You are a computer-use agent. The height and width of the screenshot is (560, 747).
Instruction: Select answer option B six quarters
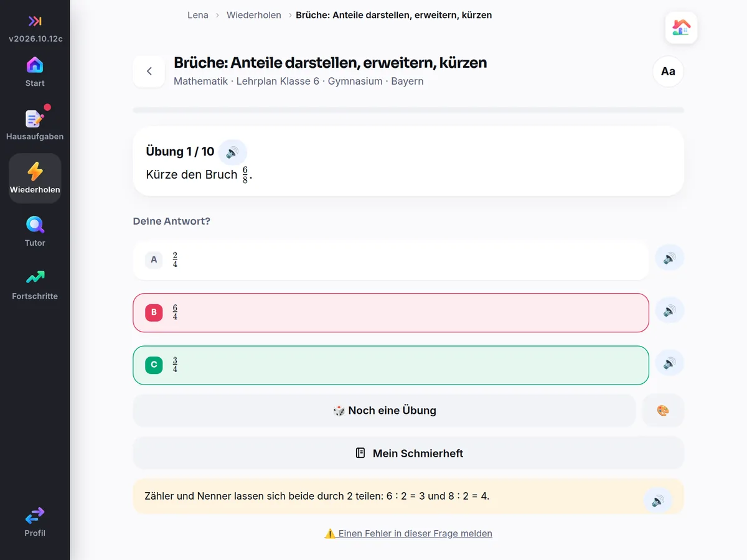[x=391, y=312]
